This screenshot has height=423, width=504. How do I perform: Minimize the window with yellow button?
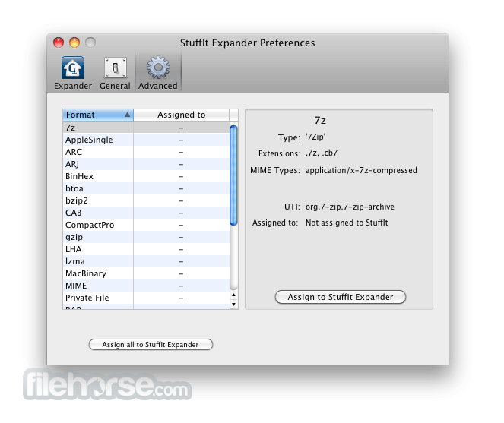point(74,43)
